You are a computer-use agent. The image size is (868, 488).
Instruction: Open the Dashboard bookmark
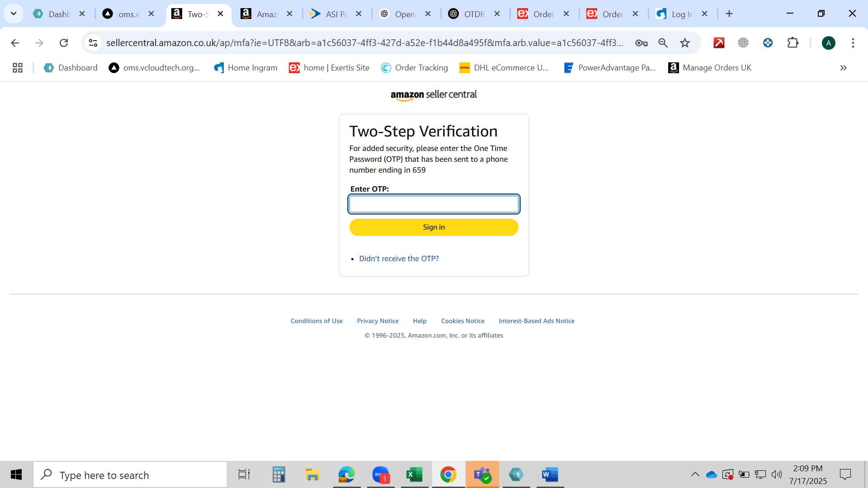[x=71, y=68]
